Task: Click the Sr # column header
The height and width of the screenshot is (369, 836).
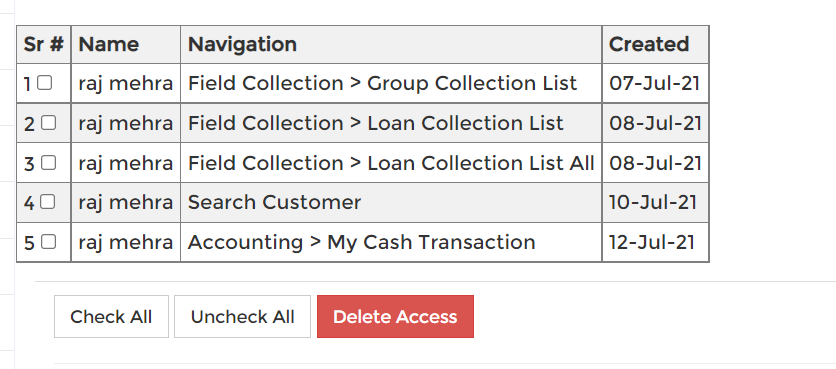Action: [x=44, y=44]
